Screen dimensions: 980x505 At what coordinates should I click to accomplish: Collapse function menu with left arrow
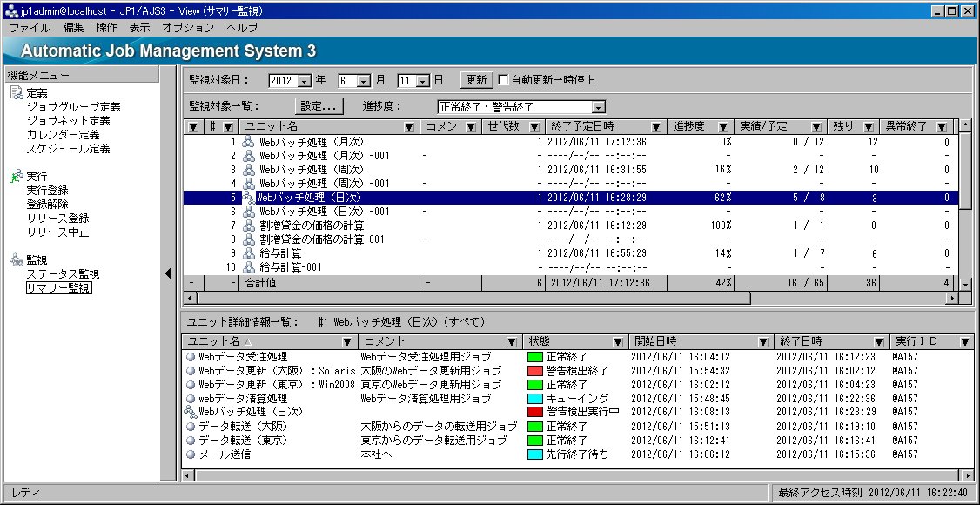(x=168, y=273)
